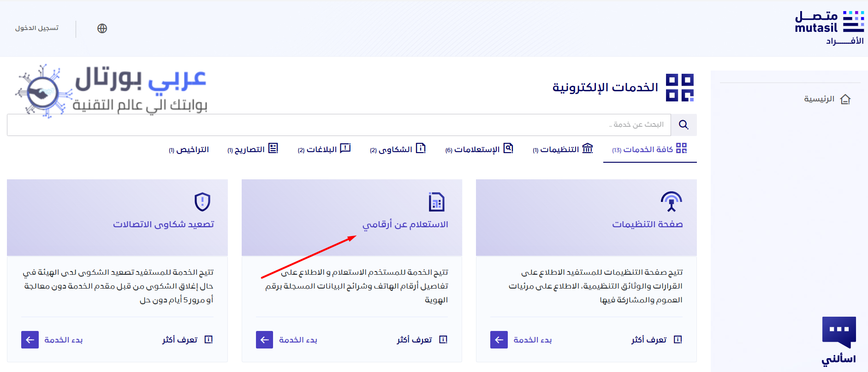Go to الرئيسية in the sidebar
The image size is (868, 372).
819,99
